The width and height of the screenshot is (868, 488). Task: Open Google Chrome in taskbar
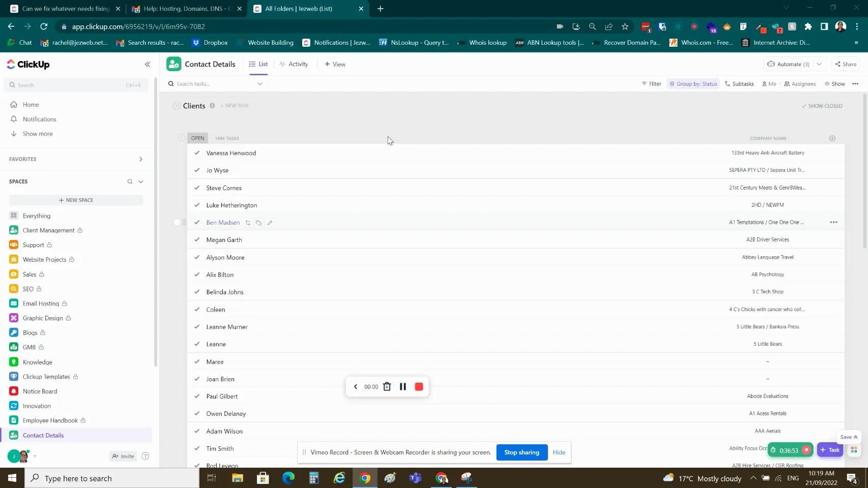365,478
